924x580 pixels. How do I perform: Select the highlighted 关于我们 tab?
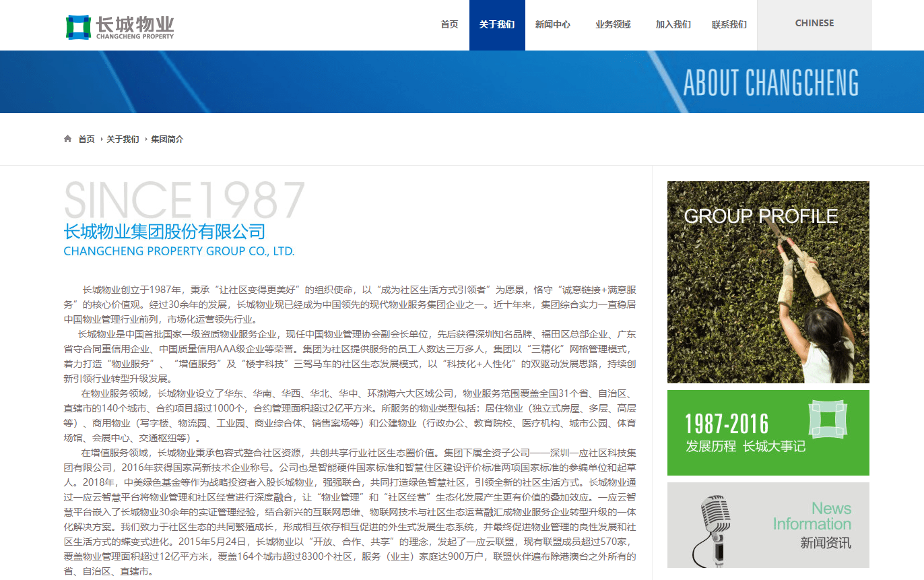point(497,25)
